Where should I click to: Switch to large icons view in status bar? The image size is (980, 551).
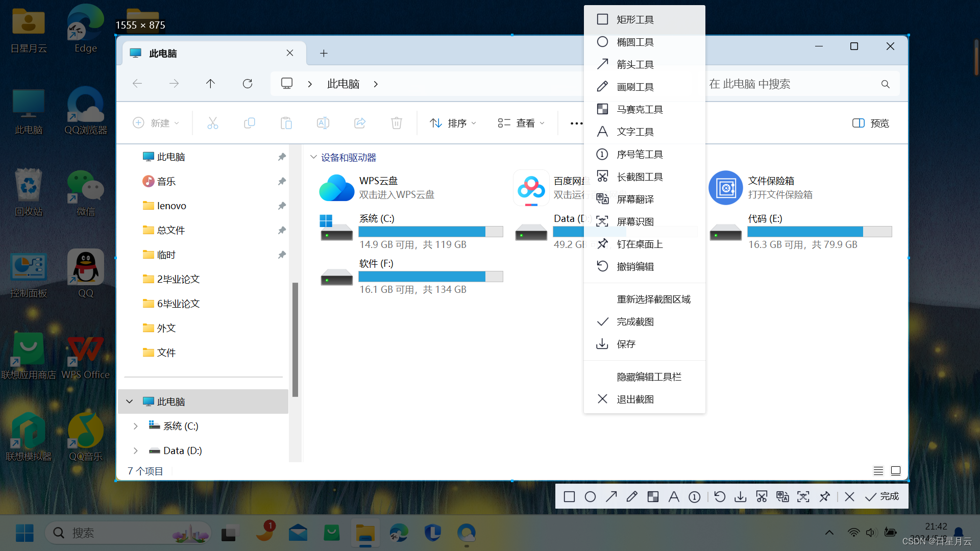click(x=896, y=471)
